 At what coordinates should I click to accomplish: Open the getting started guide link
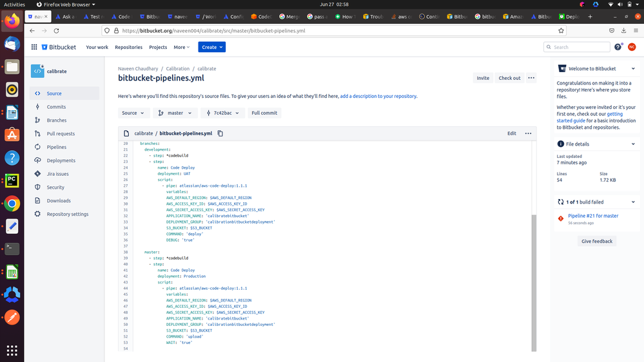coord(589,117)
